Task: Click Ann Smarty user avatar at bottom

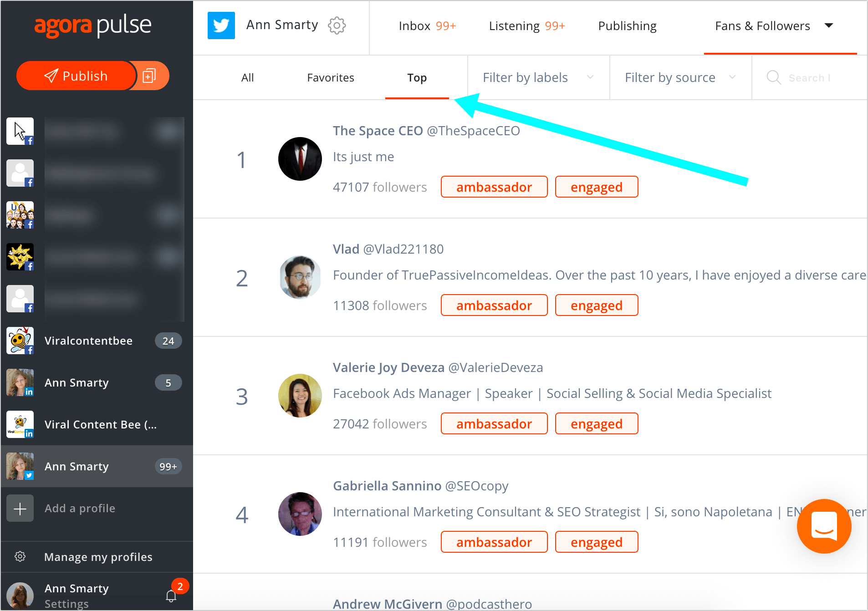Action: click(x=20, y=596)
